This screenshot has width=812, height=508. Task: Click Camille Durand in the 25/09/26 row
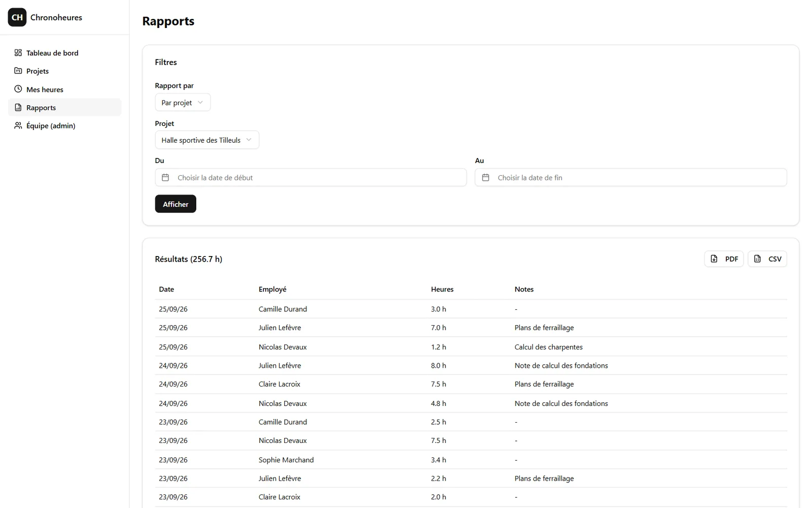coord(283,309)
